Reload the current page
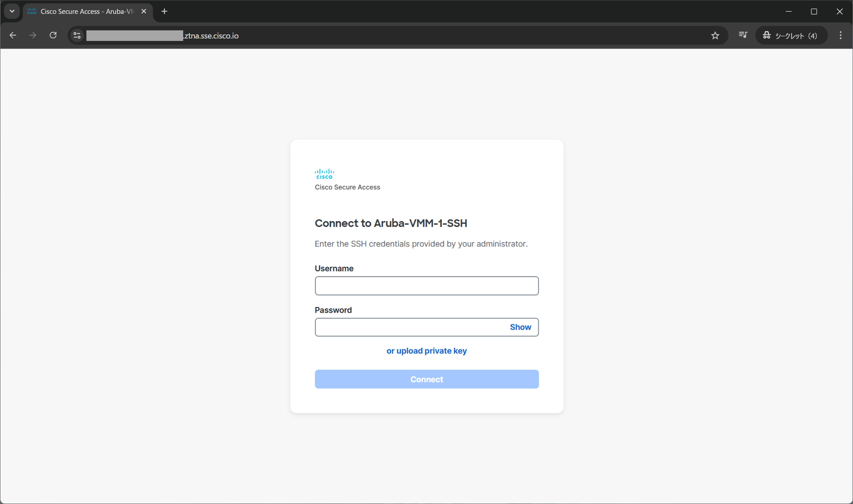This screenshot has width=853, height=504. coord(53,35)
